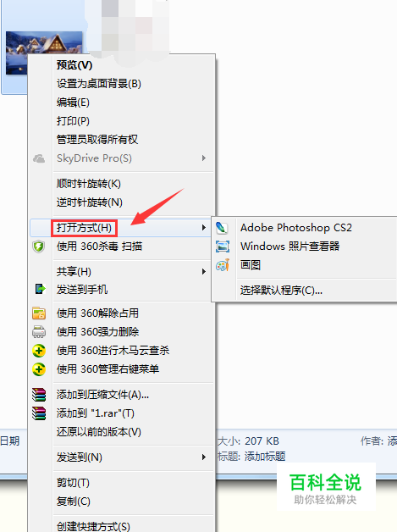The width and height of the screenshot is (397, 532).
Task: Expand the 发送到(N) submenu arrow
Action: coord(204,457)
